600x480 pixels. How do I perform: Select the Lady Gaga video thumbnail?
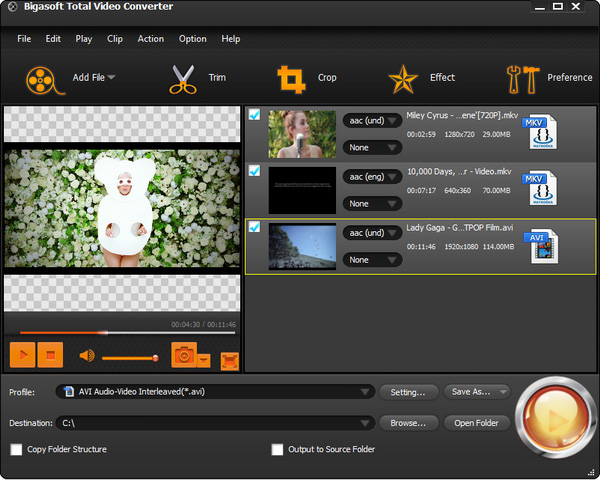click(x=302, y=247)
